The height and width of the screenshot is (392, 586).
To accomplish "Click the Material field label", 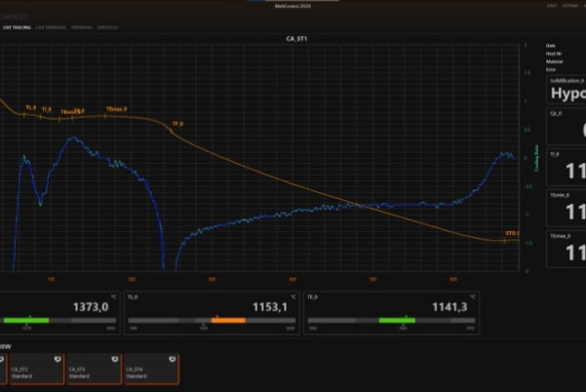I will [554, 61].
